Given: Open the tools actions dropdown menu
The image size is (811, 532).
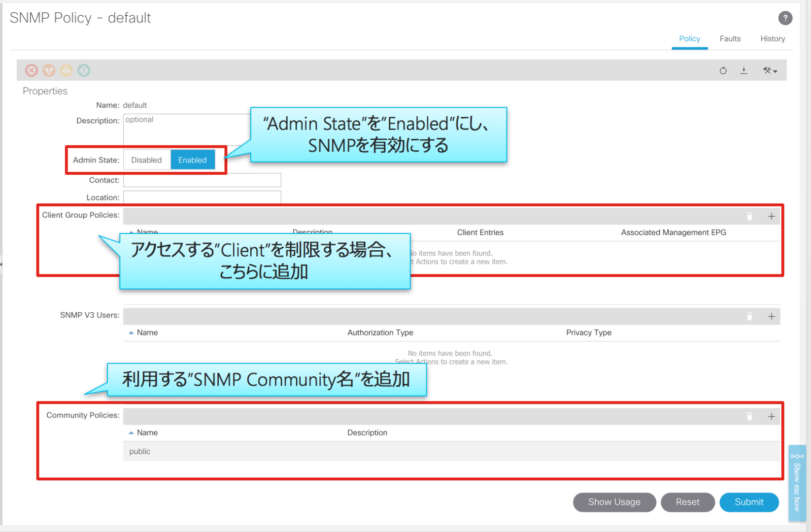Looking at the screenshot, I should [770, 70].
